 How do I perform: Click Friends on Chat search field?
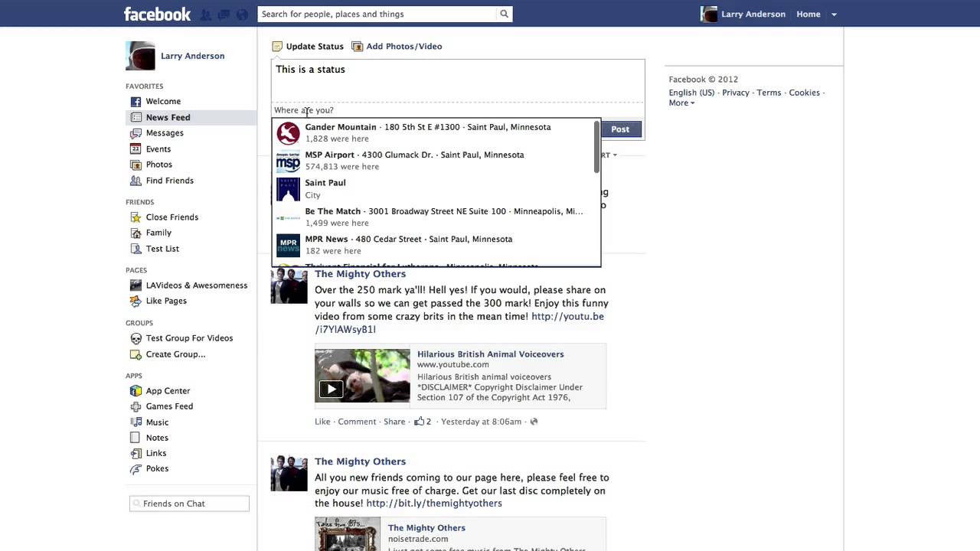tap(189, 504)
